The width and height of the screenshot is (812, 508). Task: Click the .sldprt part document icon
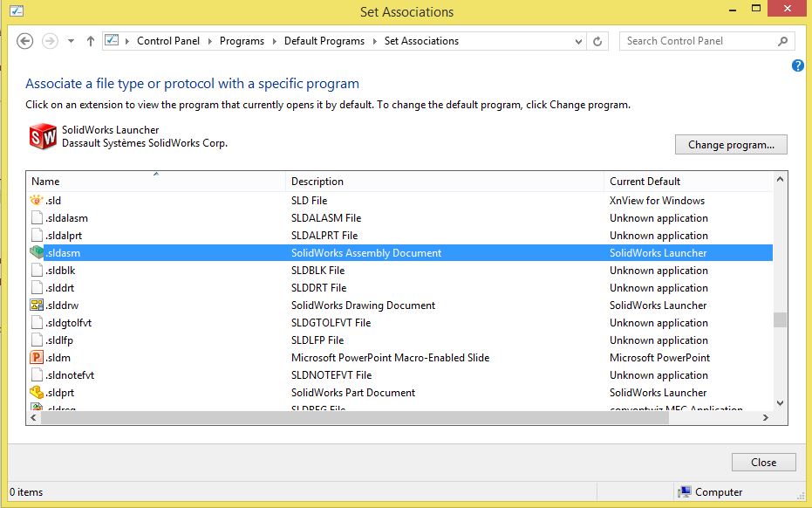pos(36,393)
